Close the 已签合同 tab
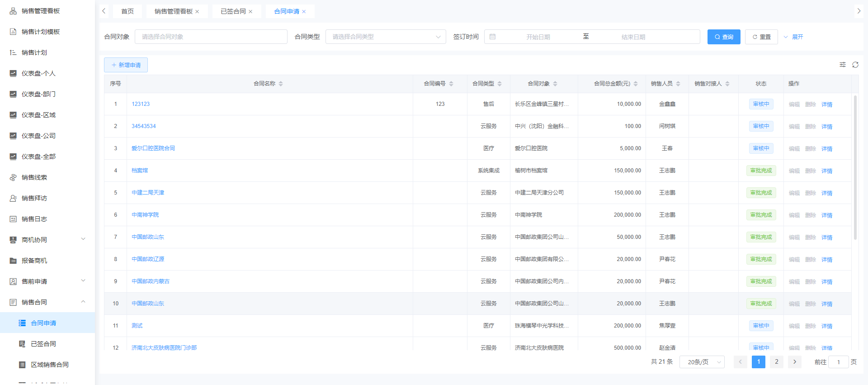Image resolution: width=868 pixels, height=385 pixels. click(250, 12)
